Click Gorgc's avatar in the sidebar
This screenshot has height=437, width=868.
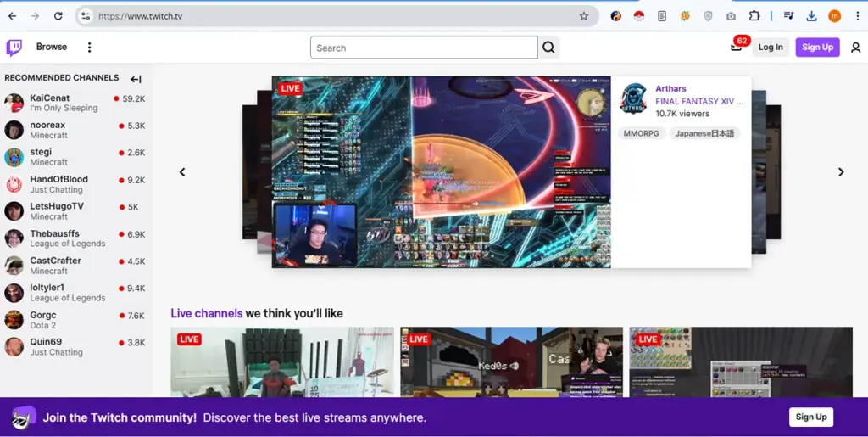coord(14,320)
